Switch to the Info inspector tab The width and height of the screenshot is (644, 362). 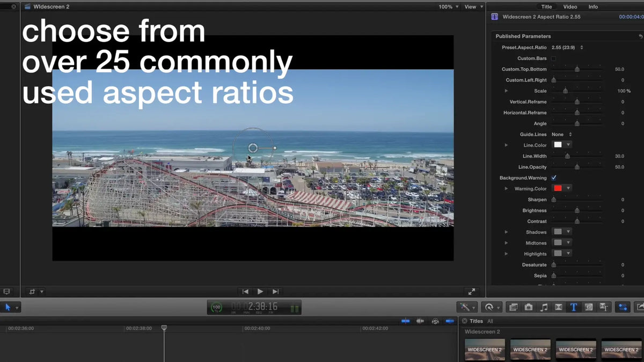coord(593,6)
